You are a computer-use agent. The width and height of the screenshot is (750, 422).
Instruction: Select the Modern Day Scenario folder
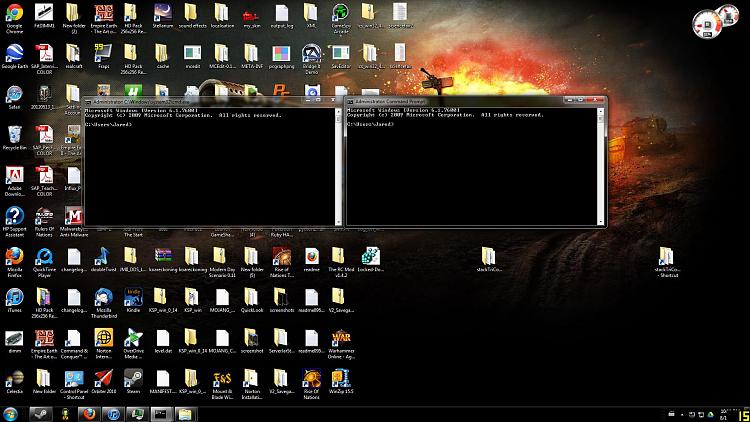coord(222,262)
